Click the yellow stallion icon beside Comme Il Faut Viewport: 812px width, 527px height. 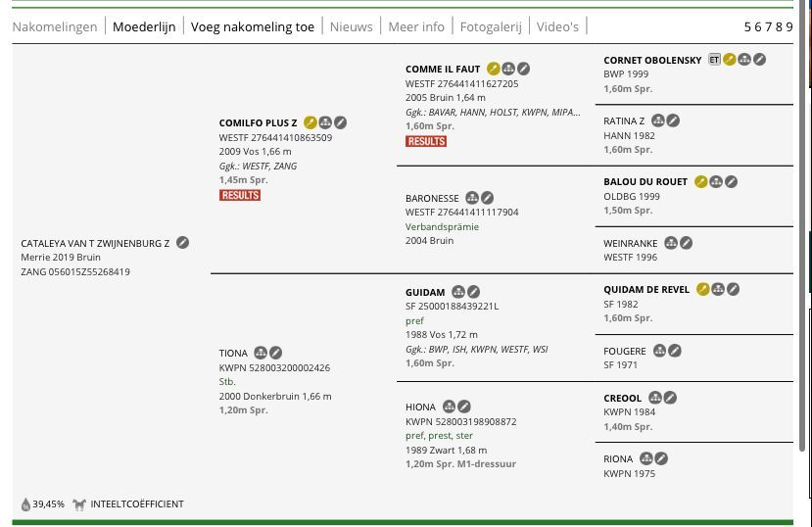coord(494,69)
